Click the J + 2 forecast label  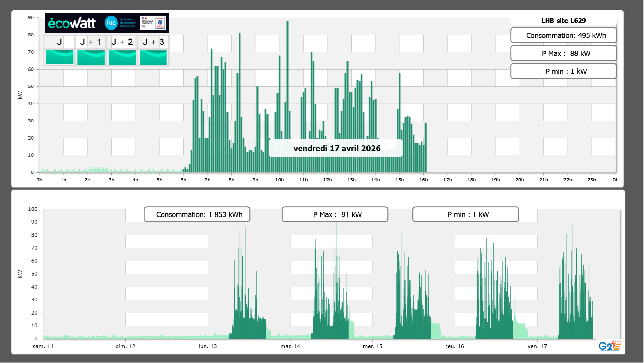(122, 42)
